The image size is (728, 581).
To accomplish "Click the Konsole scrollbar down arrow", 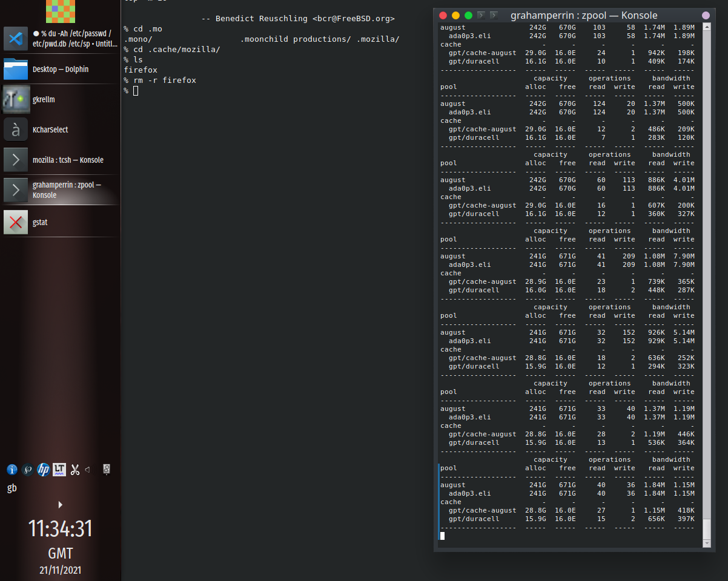I will click(x=706, y=543).
